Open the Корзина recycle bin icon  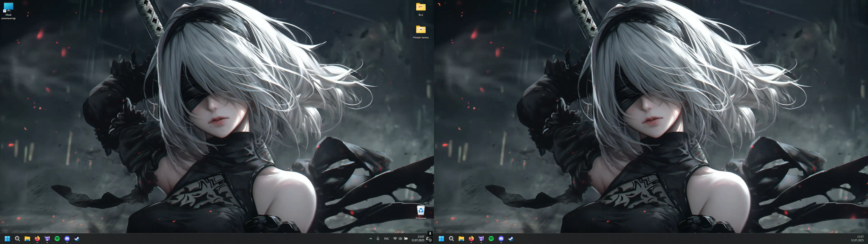tap(420, 212)
